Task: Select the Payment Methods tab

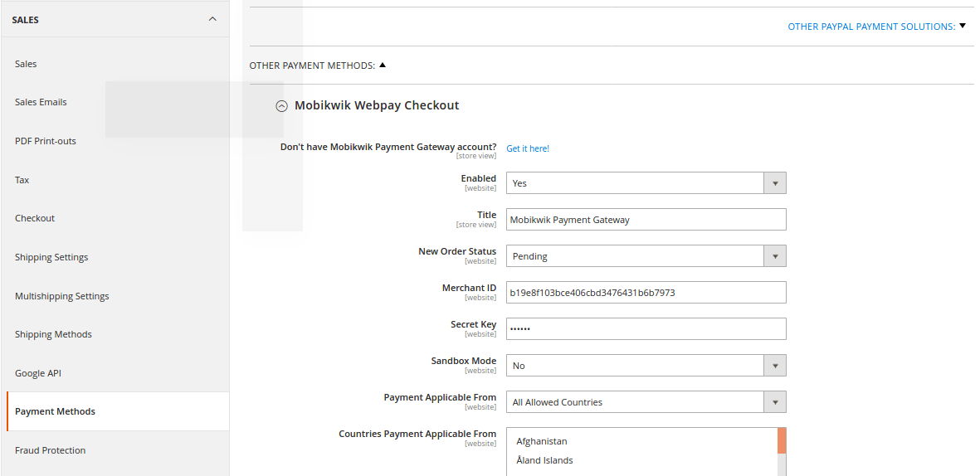Action: pyautogui.click(x=118, y=411)
